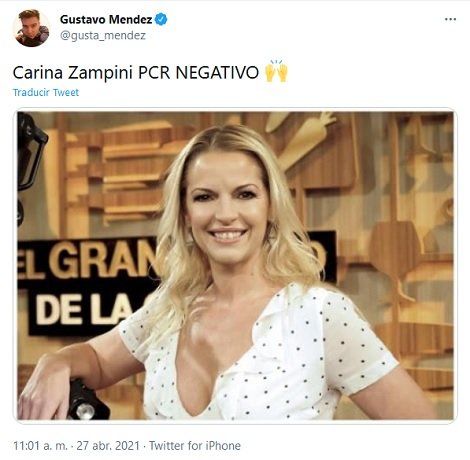
Task: Open the attached tweet photo
Action: [x=235, y=266]
